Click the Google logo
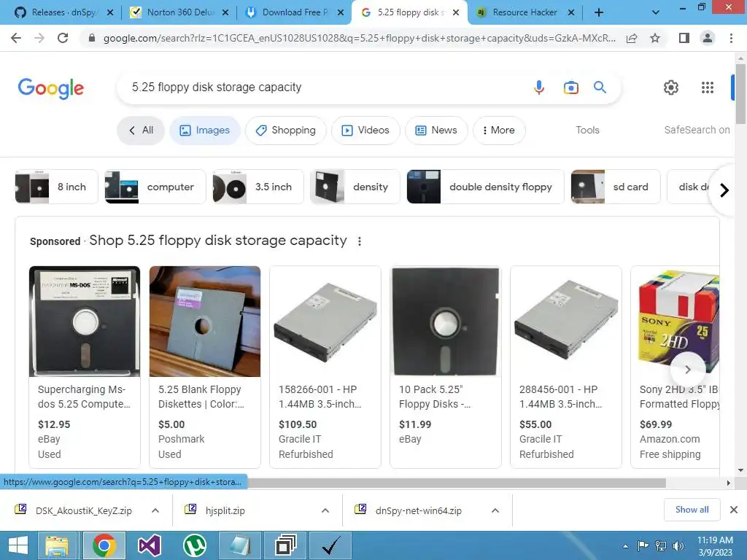This screenshot has height=560, width=747. 51,88
